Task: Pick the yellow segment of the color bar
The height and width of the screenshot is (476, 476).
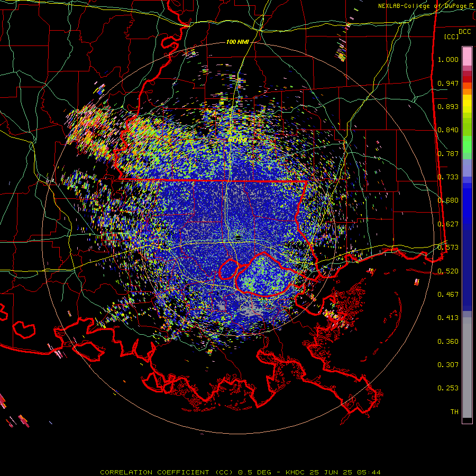Action: pos(467,104)
